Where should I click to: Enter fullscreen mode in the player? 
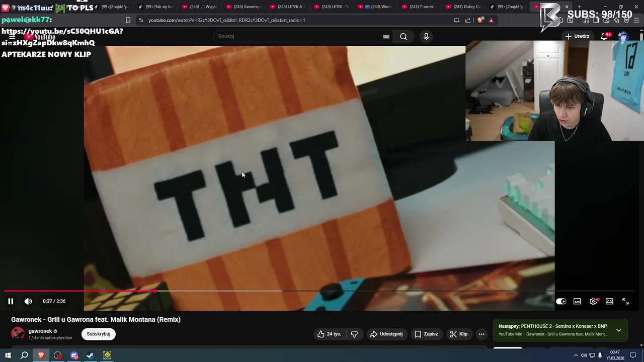pos(625,301)
